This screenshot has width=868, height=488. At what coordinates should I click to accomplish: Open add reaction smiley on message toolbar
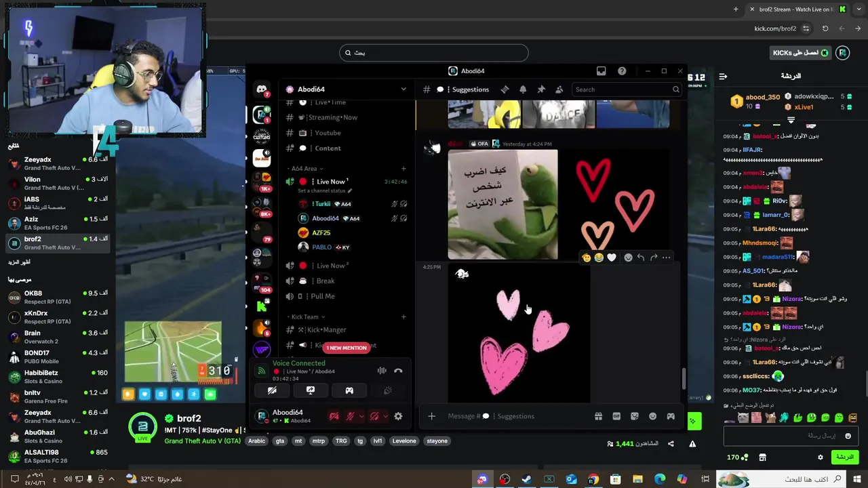pos(629,258)
